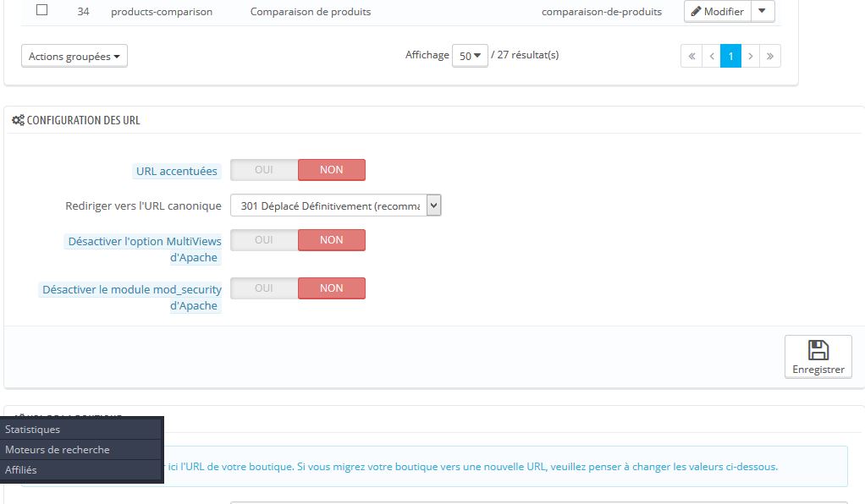Click 'products-comparison' page cell

pos(162,12)
